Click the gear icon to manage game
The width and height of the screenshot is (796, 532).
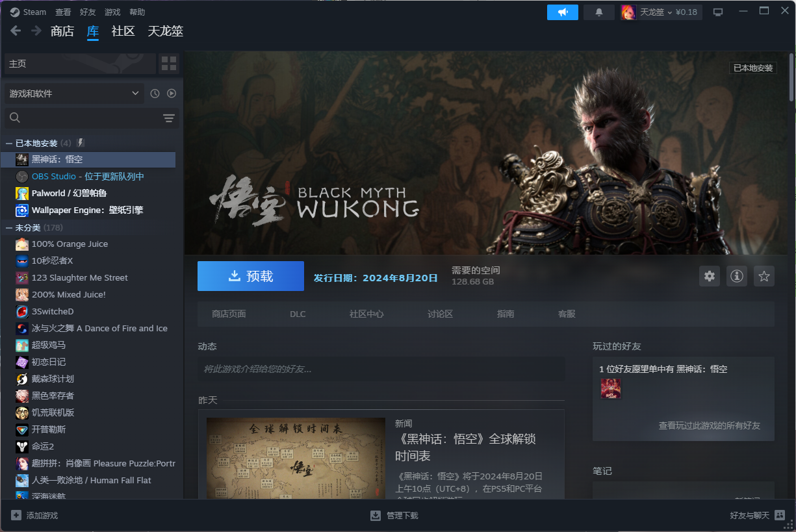point(710,276)
